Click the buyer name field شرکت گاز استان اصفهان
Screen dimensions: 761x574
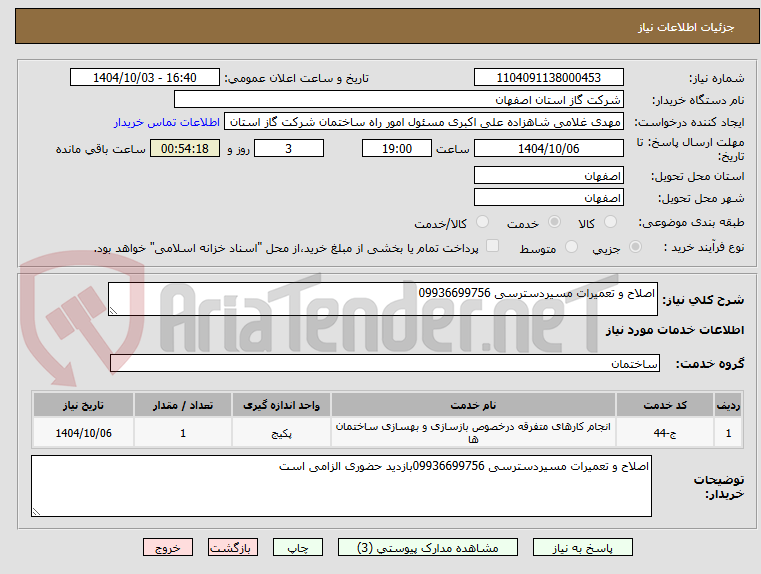(398, 100)
